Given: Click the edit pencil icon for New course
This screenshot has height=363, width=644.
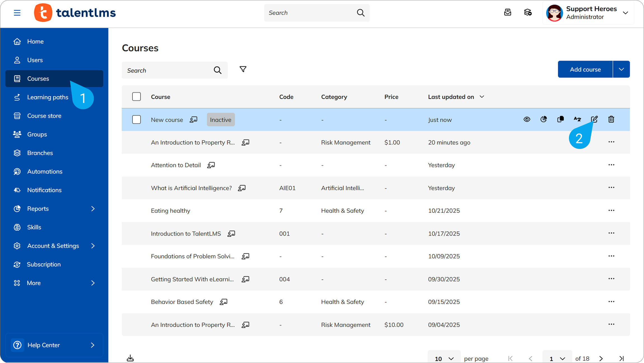Looking at the screenshot, I should coord(594,120).
